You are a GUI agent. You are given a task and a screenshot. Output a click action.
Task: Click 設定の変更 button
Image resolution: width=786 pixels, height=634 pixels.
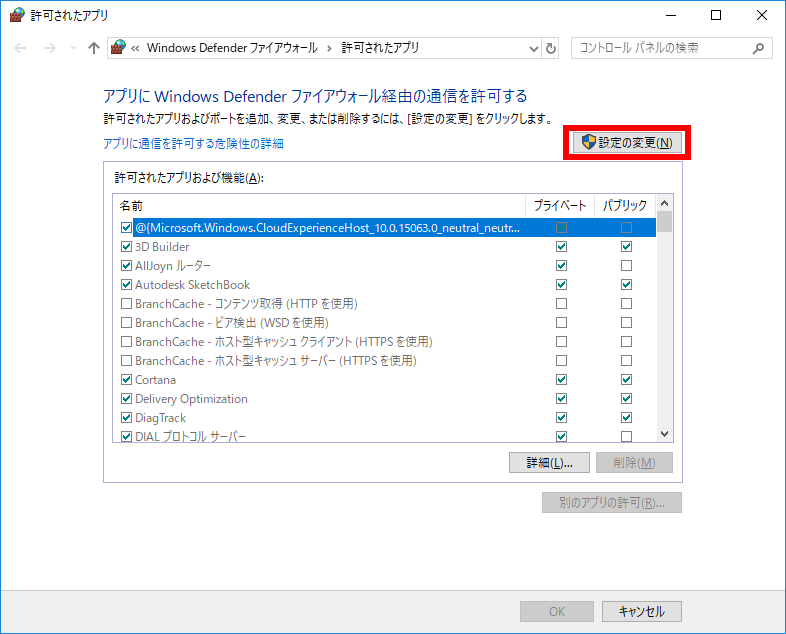pyautogui.click(x=627, y=143)
